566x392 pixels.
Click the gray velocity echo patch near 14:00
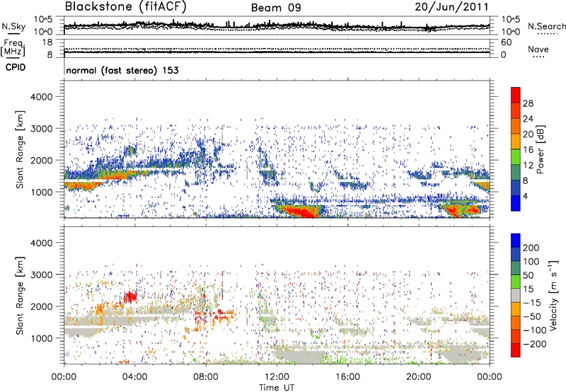point(299,357)
